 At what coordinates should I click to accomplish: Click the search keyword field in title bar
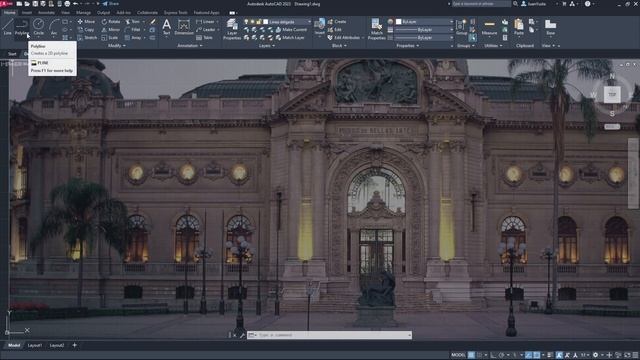click(x=481, y=4)
